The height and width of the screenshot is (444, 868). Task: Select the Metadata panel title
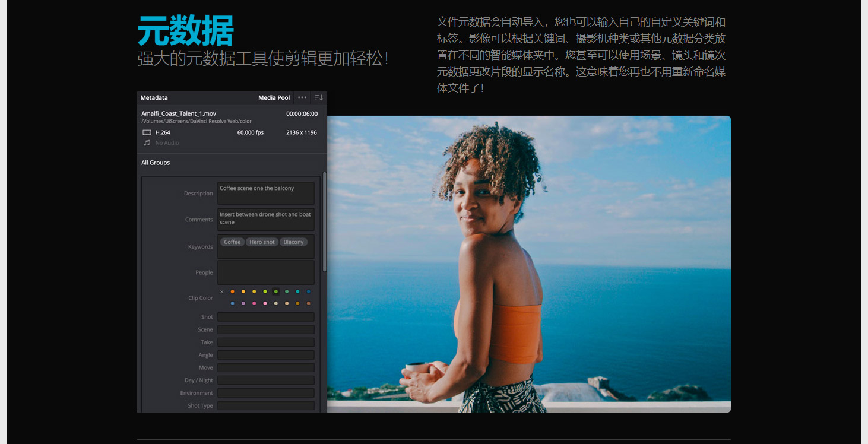tap(154, 97)
